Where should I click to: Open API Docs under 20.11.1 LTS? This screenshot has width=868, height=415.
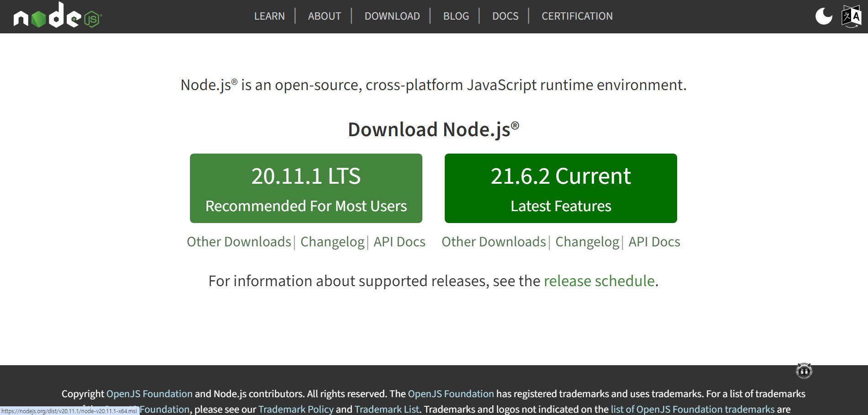click(x=400, y=242)
